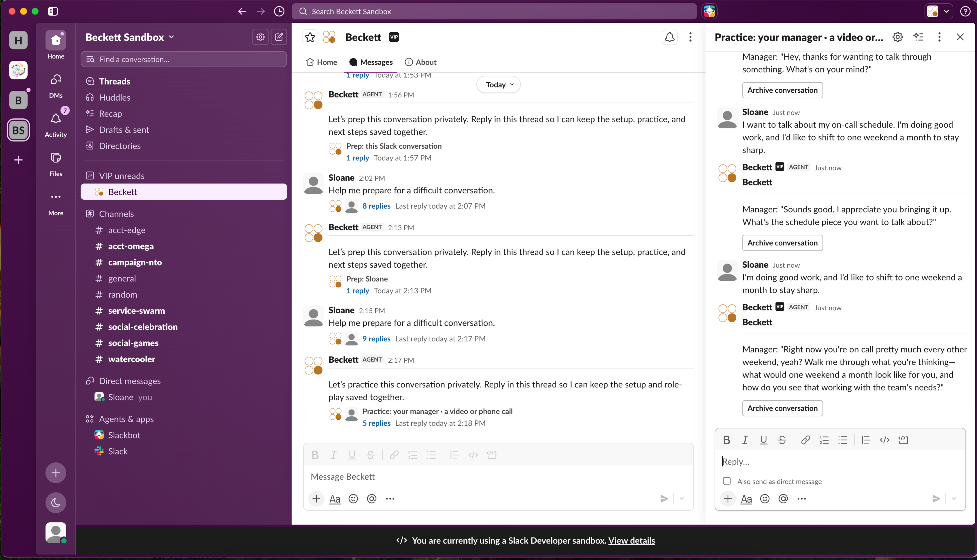Viewport: 977px width, 560px height.
Task: Star the Beckett conversation
Action: 310,37
